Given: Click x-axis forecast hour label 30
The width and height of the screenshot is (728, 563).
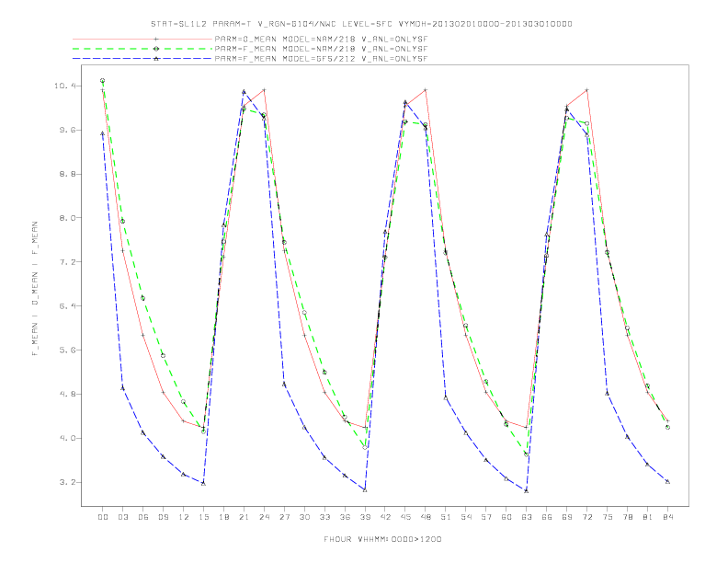Looking at the screenshot, I should click(x=304, y=517).
